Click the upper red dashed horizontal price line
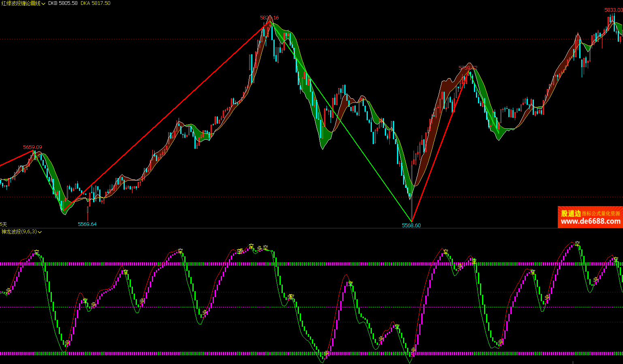This screenshot has width=623, height=364. click(x=122, y=39)
